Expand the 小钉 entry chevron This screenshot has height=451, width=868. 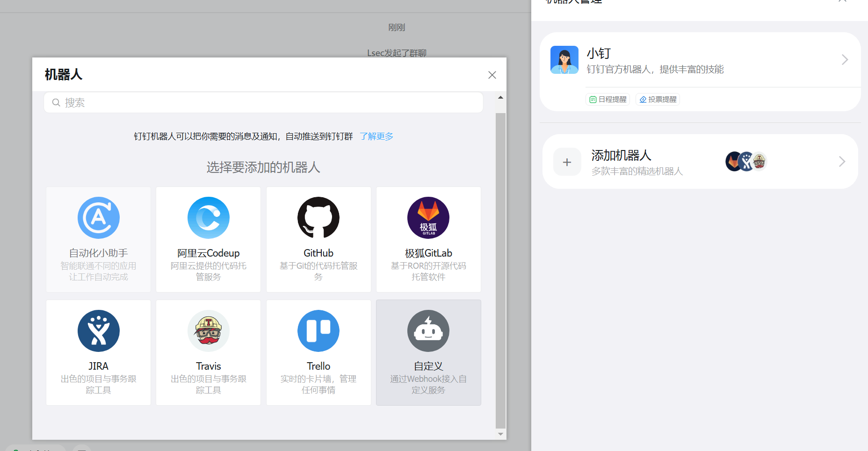(845, 60)
